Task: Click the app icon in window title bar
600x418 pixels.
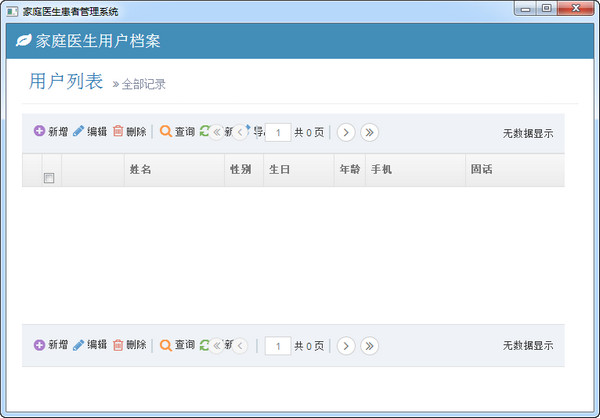Action: pyautogui.click(x=12, y=11)
